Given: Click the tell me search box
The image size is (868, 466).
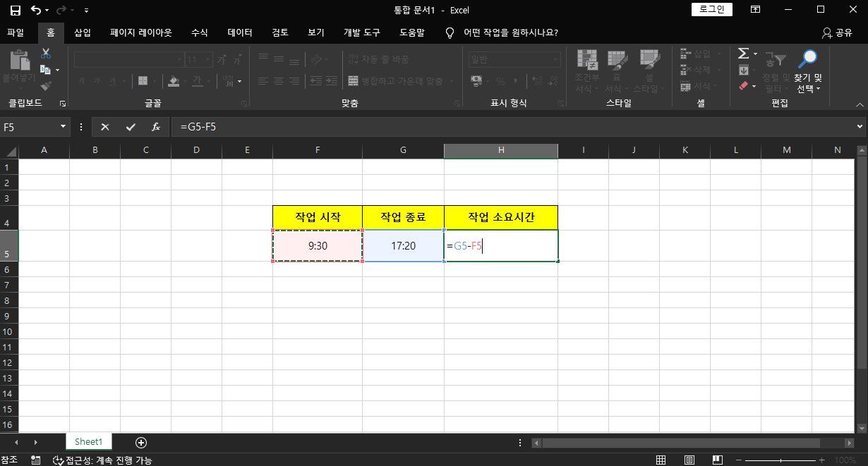Looking at the screenshot, I should [x=501, y=32].
